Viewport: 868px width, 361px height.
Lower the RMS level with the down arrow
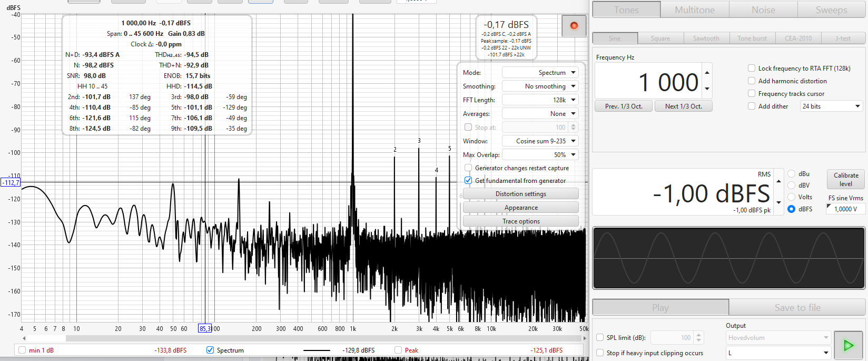click(778, 203)
